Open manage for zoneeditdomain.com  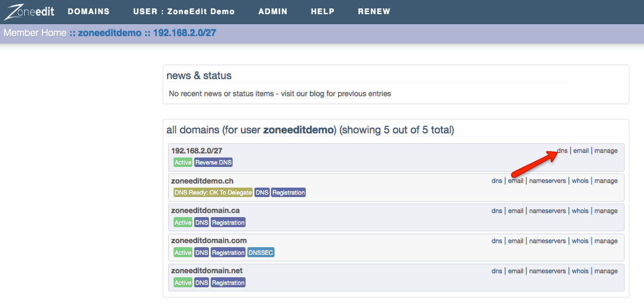606,241
